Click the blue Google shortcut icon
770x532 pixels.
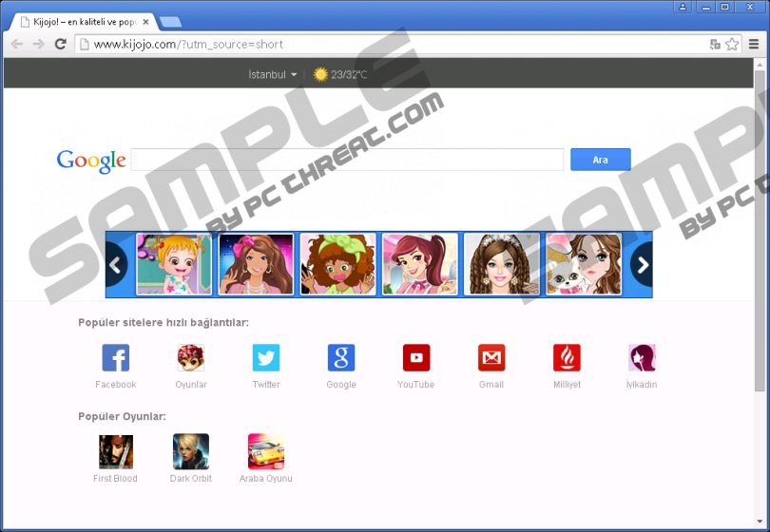click(x=341, y=358)
